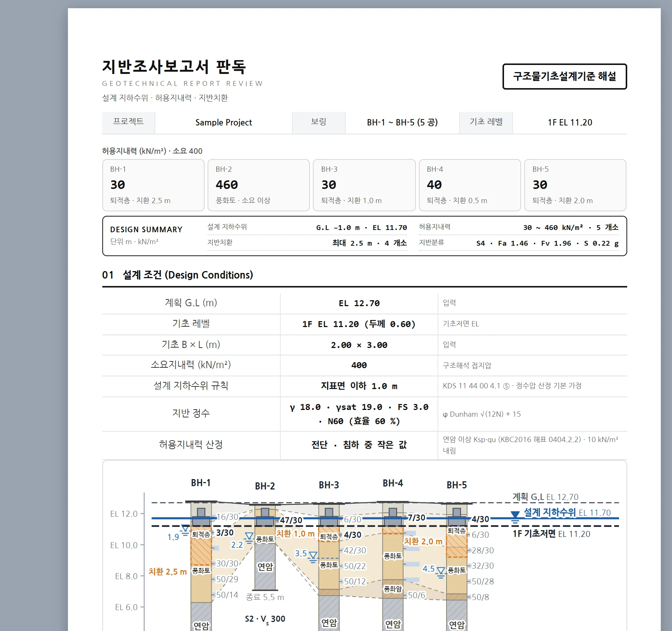The height and width of the screenshot is (631, 672).
Task: Click the 치환 2.0 m diagram label
Action: [x=423, y=541]
